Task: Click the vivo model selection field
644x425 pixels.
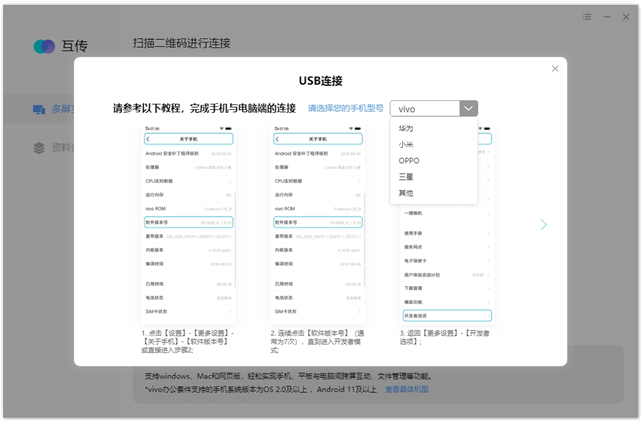Action: pyautogui.click(x=425, y=108)
